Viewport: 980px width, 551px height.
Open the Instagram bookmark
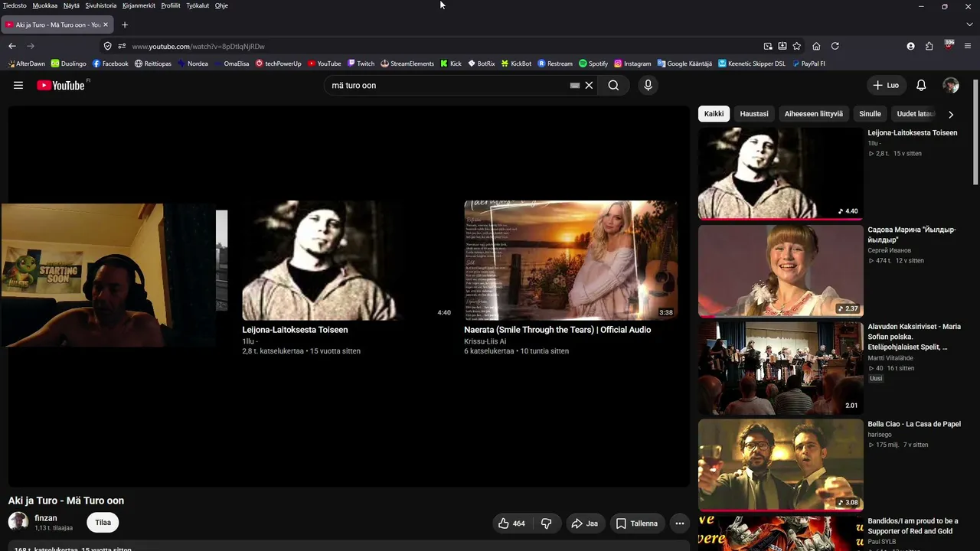pyautogui.click(x=632, y=64)
